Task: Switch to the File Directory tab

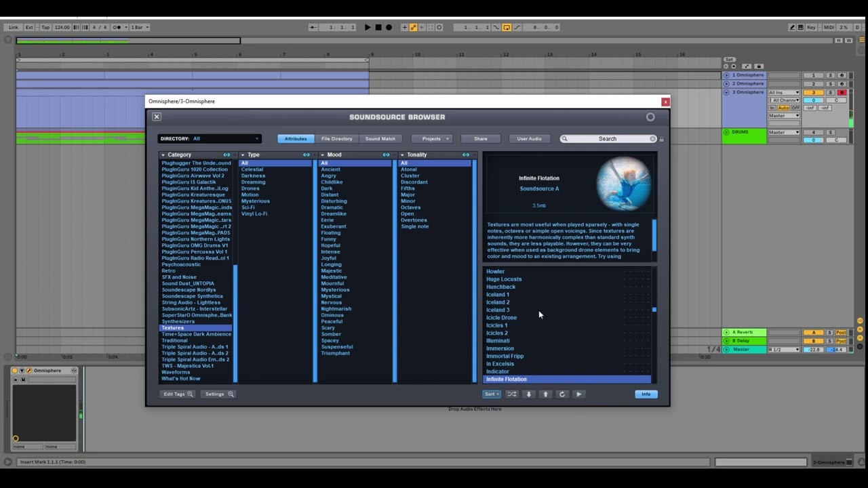Action: point(337,139)
